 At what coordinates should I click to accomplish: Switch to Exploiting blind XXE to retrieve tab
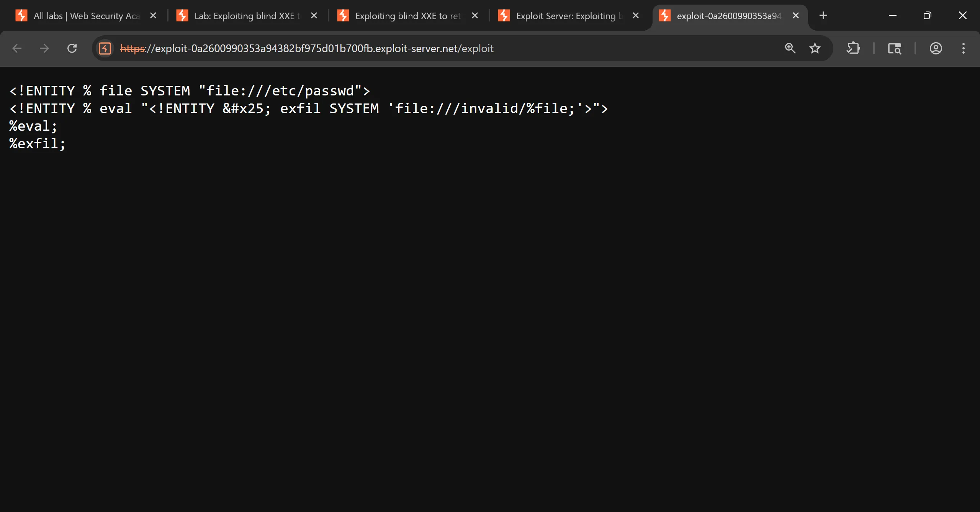pos(408,16)
